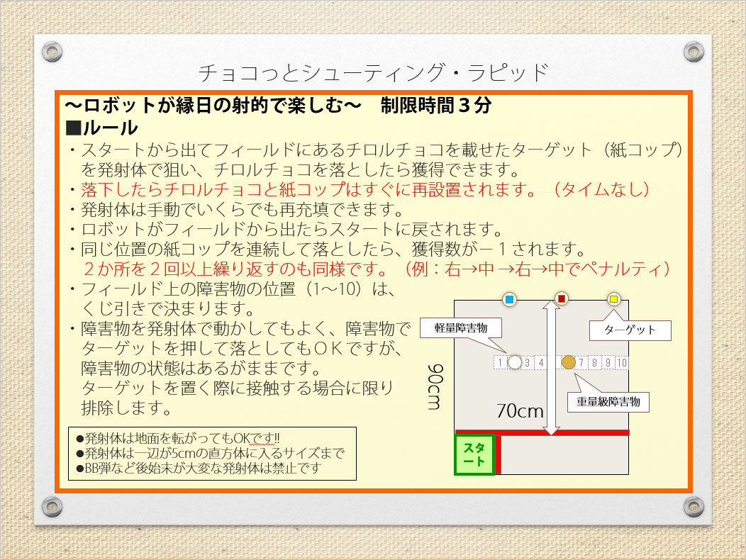
Task: Select the 軽量障害物 callout label
Action: point(461,327)
